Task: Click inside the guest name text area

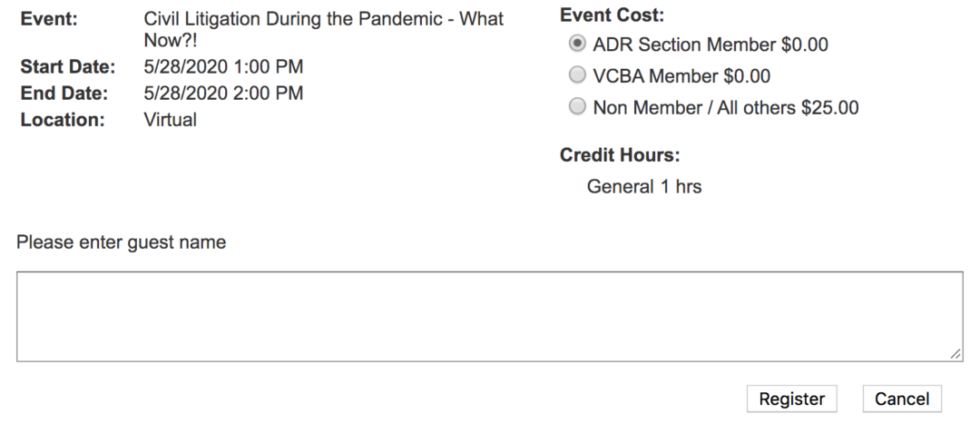Action: tap(490, 316)
